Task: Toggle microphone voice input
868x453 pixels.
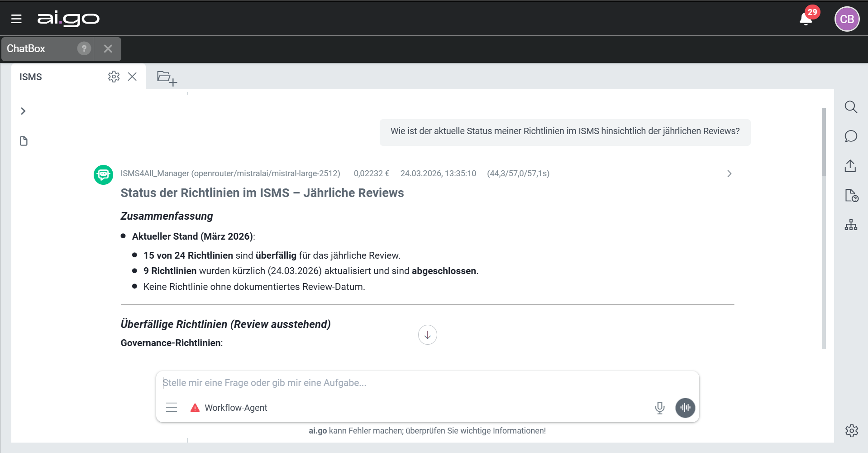Action: (x=659, y=408)
